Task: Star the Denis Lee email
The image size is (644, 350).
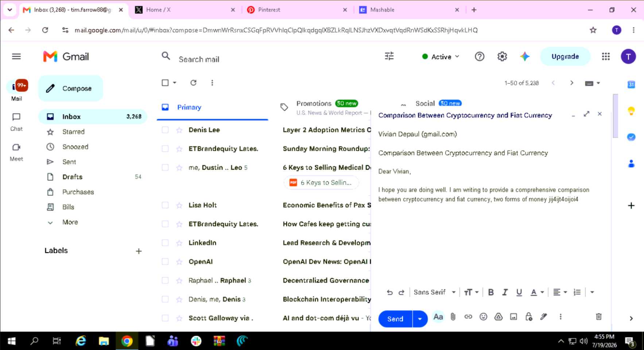Action: click(179, 130)
